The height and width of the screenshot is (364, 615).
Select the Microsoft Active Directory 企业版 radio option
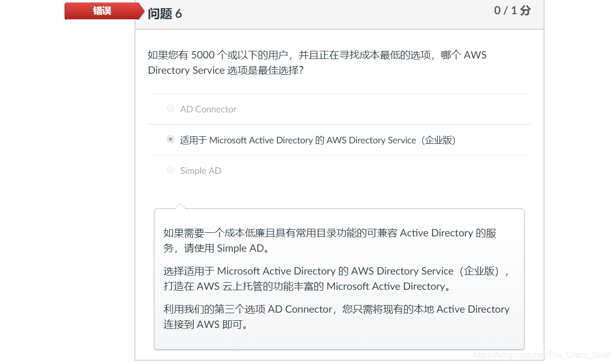point(170,139)
